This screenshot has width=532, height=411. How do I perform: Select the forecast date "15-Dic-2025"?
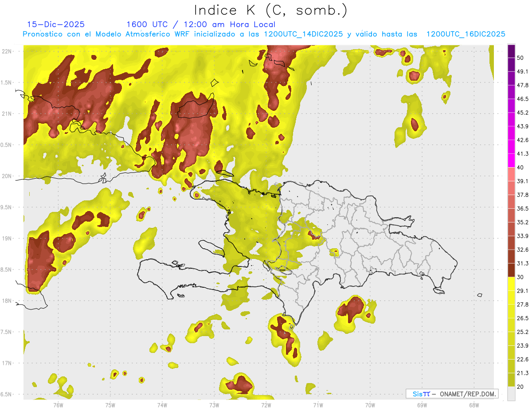pyautogui.click(x=56, y=24)
